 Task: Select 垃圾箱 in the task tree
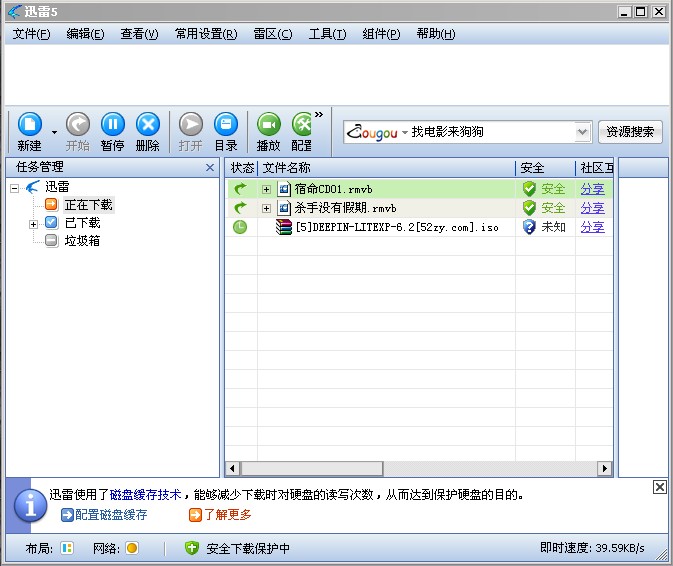tap(82, 241)
